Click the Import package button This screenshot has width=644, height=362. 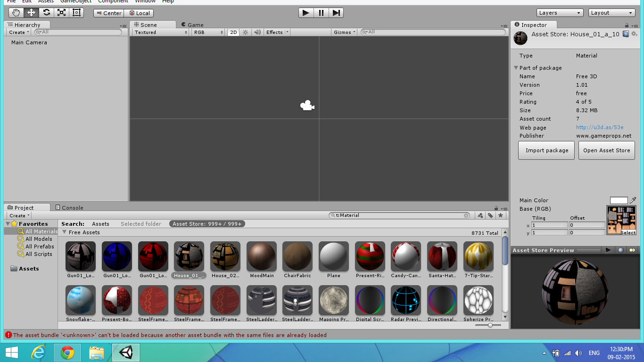[x=547, y=150]
